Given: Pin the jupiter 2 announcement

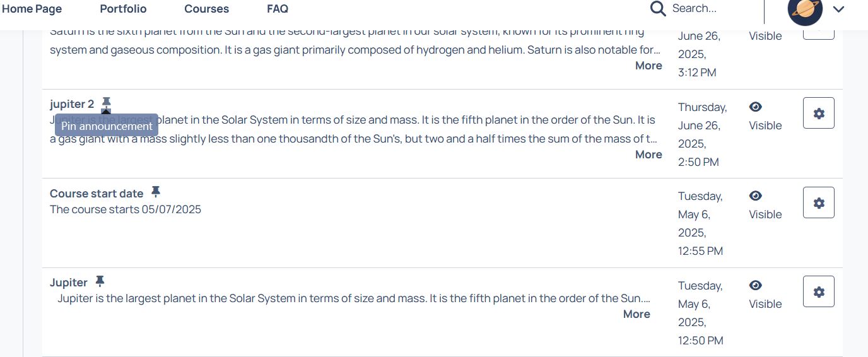Looking at the screenshot, I should pos(107,103).
